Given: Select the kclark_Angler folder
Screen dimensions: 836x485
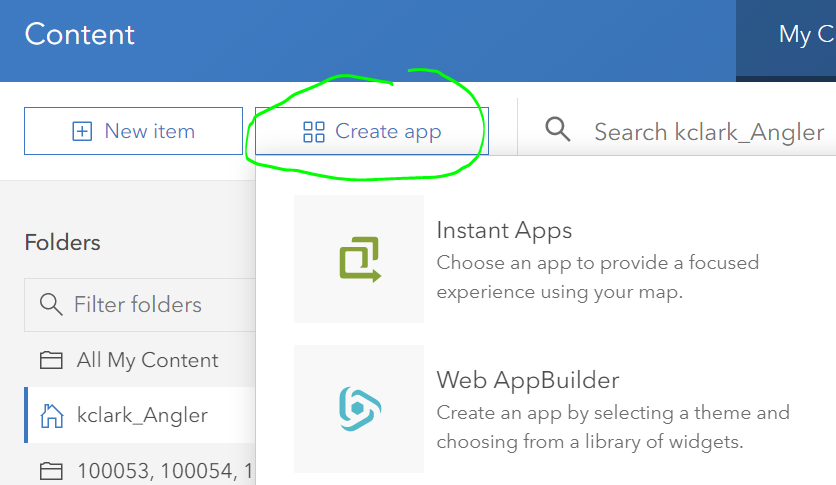Looking at the screenshot, I should click(x=142, y=415).
